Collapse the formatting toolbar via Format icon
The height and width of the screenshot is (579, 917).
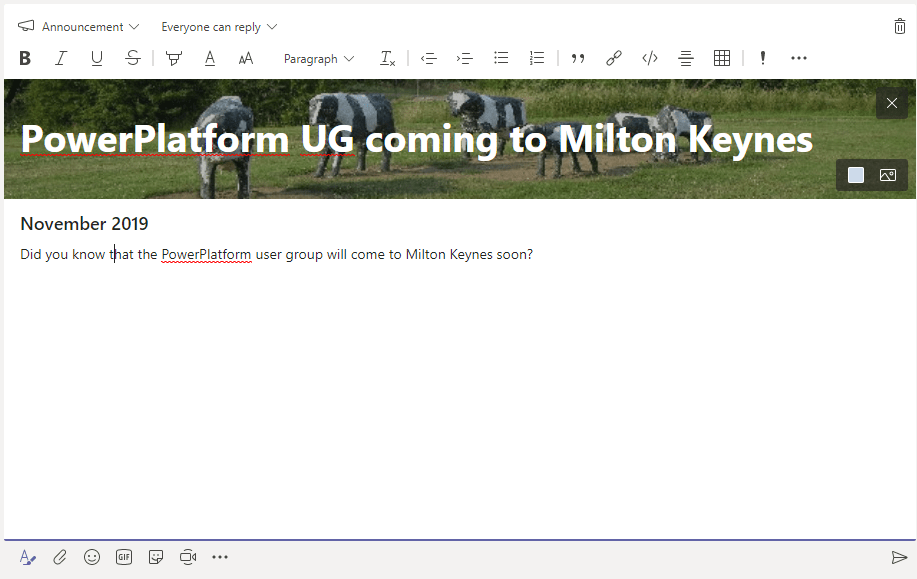tap(27, 557)
